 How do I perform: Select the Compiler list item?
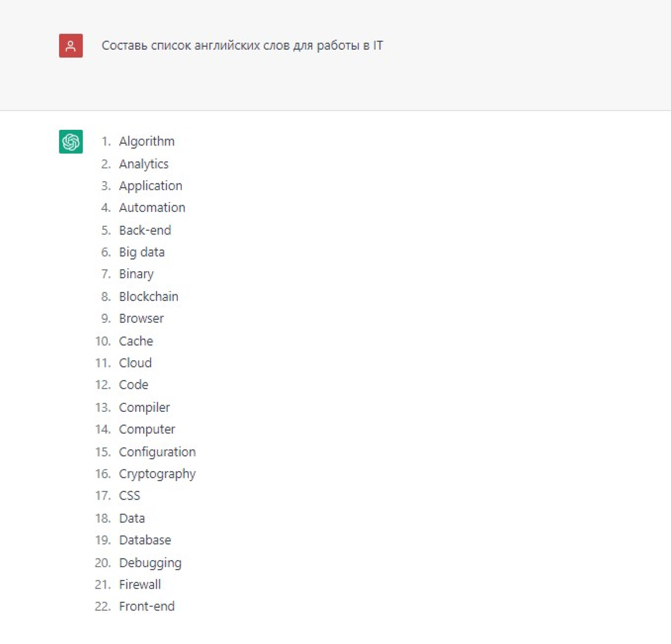click(144, 407)
